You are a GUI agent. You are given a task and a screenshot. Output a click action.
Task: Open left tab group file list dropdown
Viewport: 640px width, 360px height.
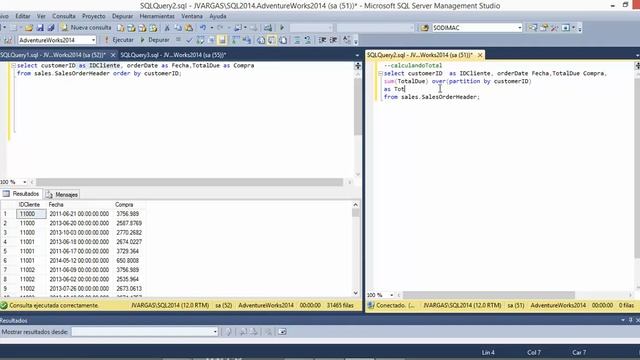(357, 55)
